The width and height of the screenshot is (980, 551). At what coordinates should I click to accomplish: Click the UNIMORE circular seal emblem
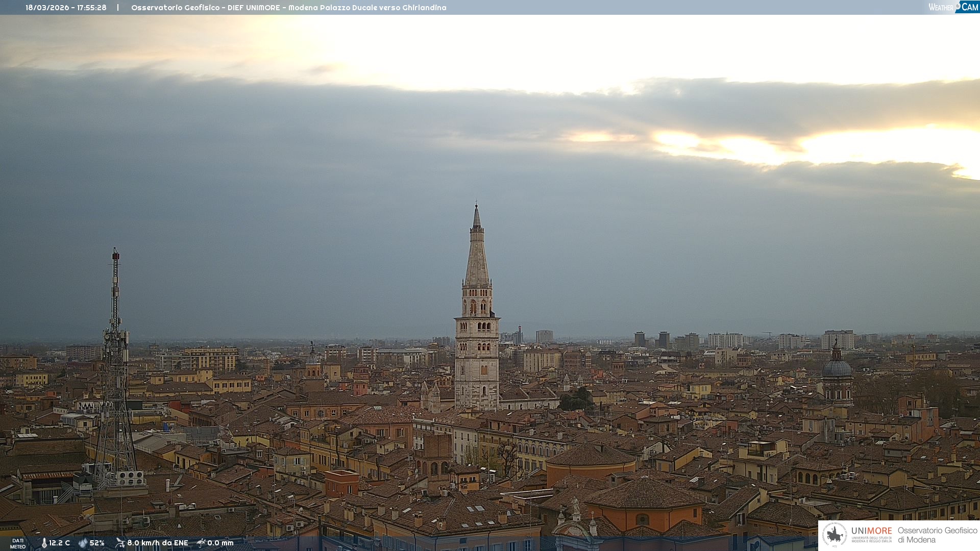tap(835, 535)
